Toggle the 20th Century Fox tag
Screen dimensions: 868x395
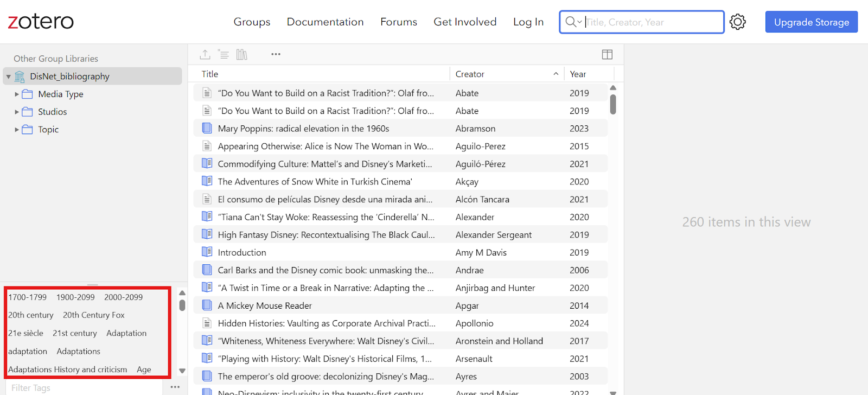94,315
